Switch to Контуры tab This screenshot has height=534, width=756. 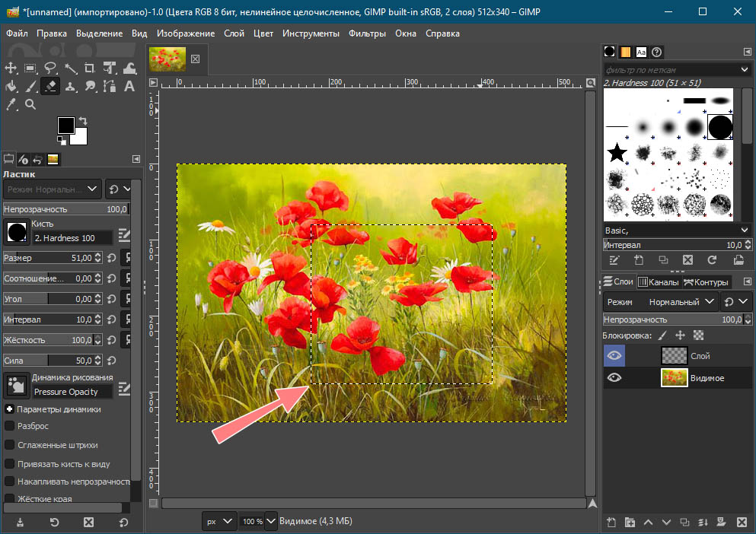[x=707, y=282]
